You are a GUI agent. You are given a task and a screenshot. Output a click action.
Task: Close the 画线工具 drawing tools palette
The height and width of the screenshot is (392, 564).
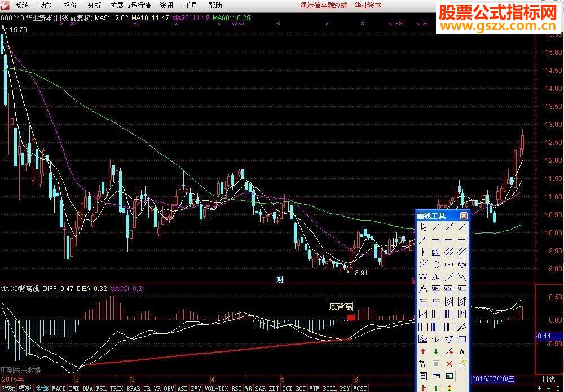464,215
